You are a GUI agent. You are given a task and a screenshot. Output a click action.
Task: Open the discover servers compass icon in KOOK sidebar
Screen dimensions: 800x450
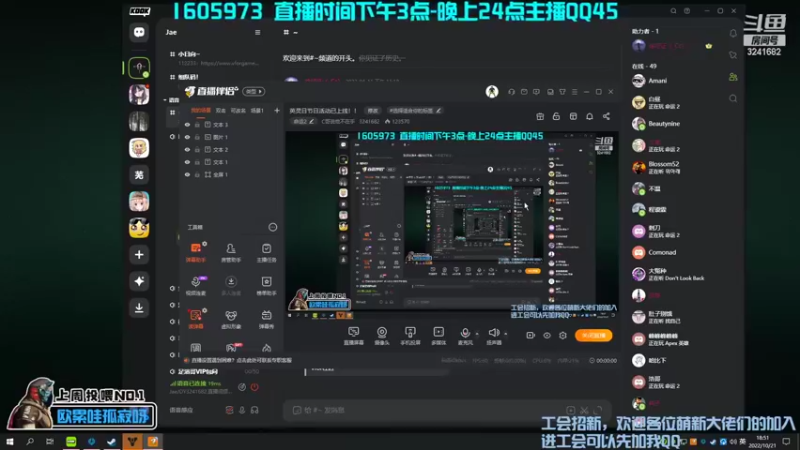tap(139, 281)
